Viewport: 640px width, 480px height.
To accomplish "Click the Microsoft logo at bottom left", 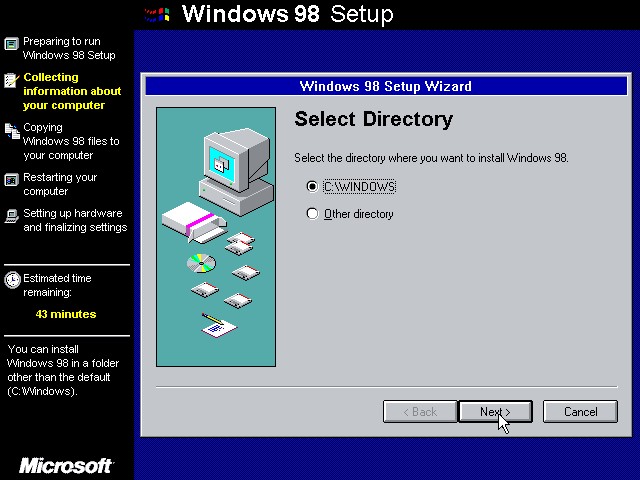I will (66, 465).
